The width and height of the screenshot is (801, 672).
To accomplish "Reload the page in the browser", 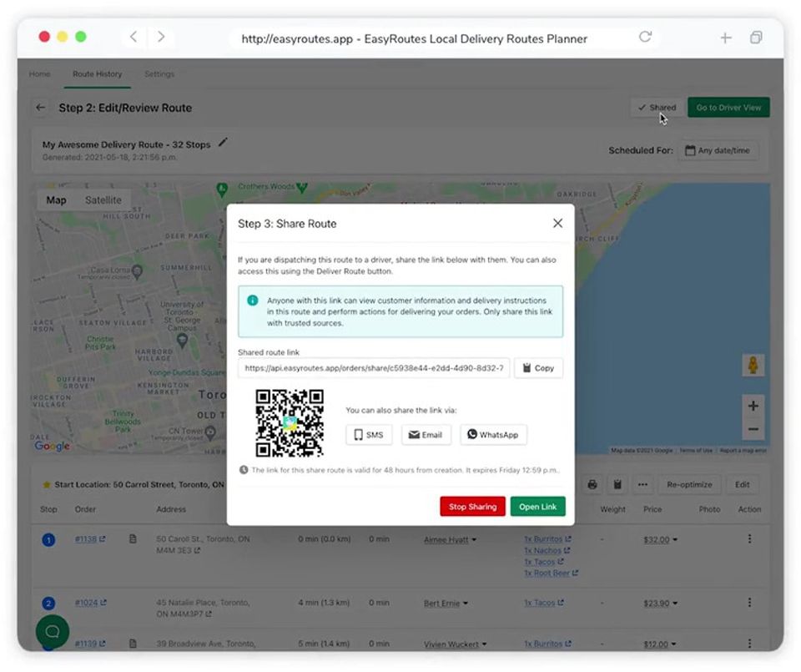I will (x=645, y=37).
